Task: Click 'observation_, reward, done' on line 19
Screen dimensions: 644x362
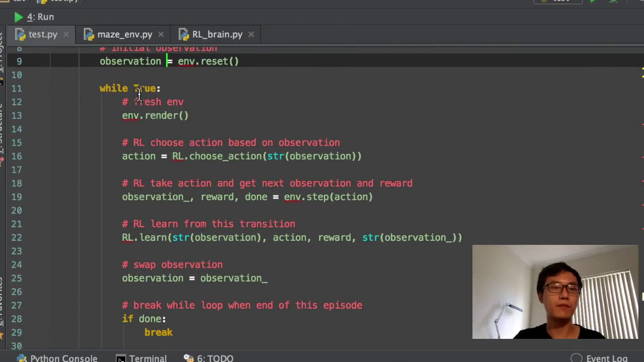Action: 195,197
